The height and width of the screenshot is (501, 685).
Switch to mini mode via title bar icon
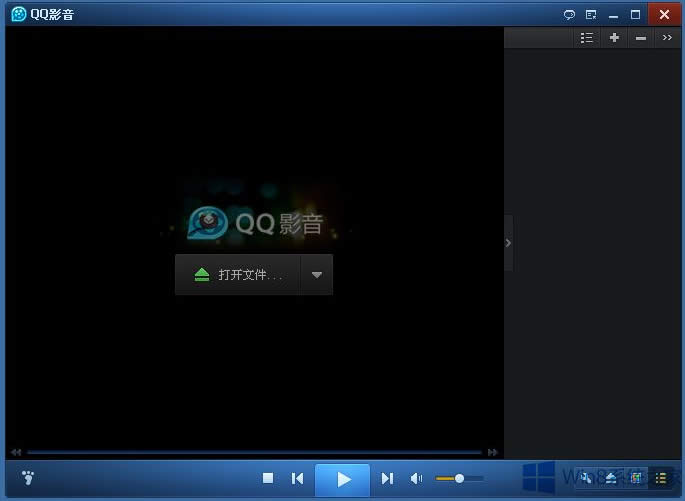tap(591, 15)
